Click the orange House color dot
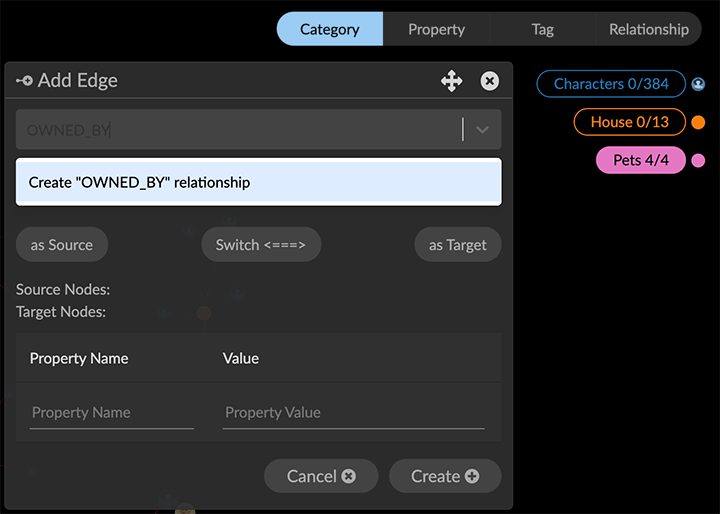 698,123
